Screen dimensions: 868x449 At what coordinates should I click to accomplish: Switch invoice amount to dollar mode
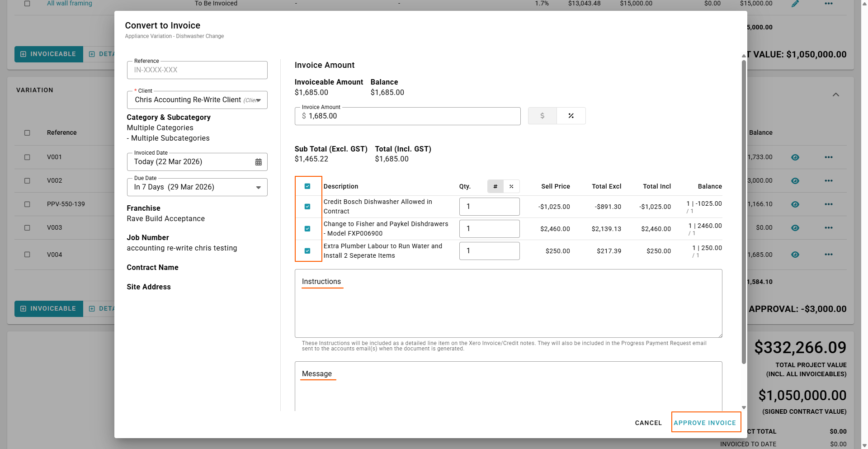(x=542, y=116)
